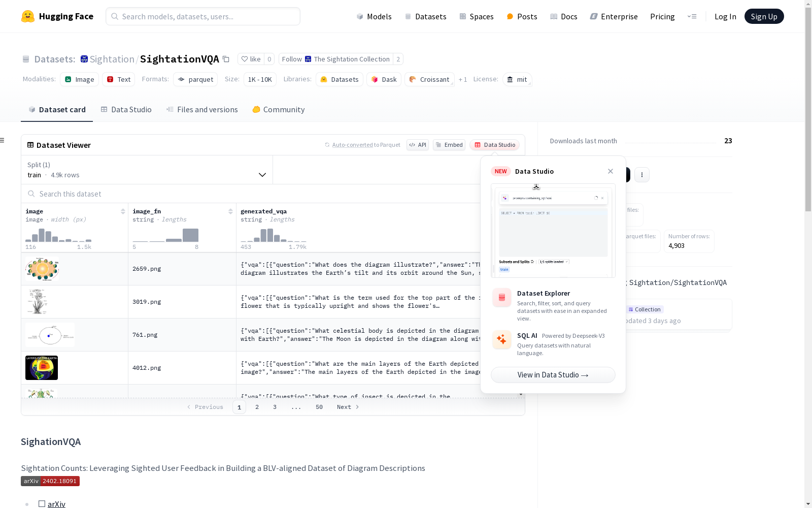
Task: Click the Sign Up button
Action: (x=764, y=16)
